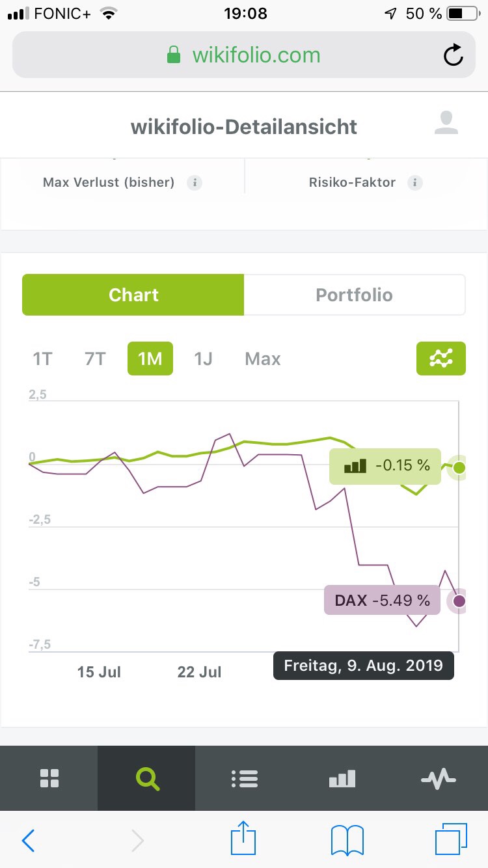488x868 pixels.
Task: Click the purple DAX data point marker
Action: [459, 601]
